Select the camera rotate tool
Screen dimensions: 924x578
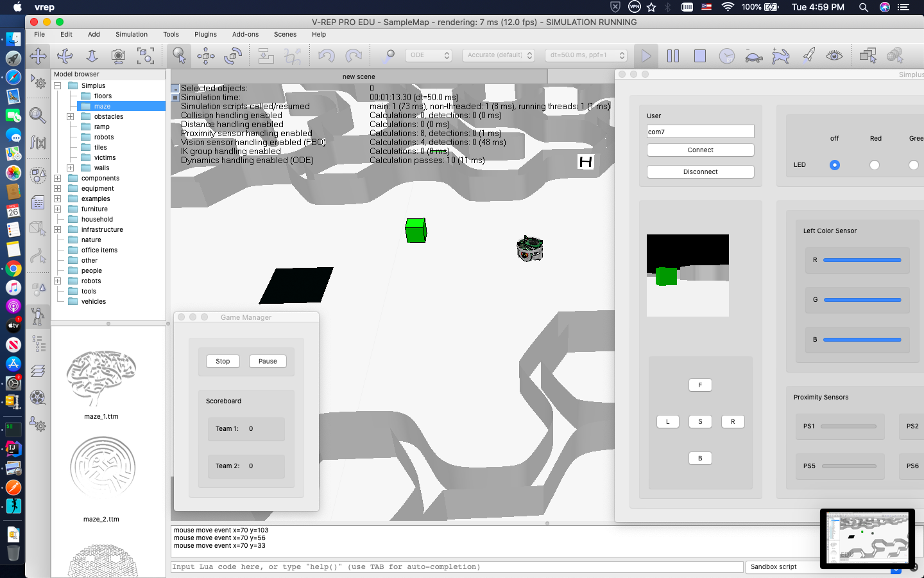click(65, 56)
